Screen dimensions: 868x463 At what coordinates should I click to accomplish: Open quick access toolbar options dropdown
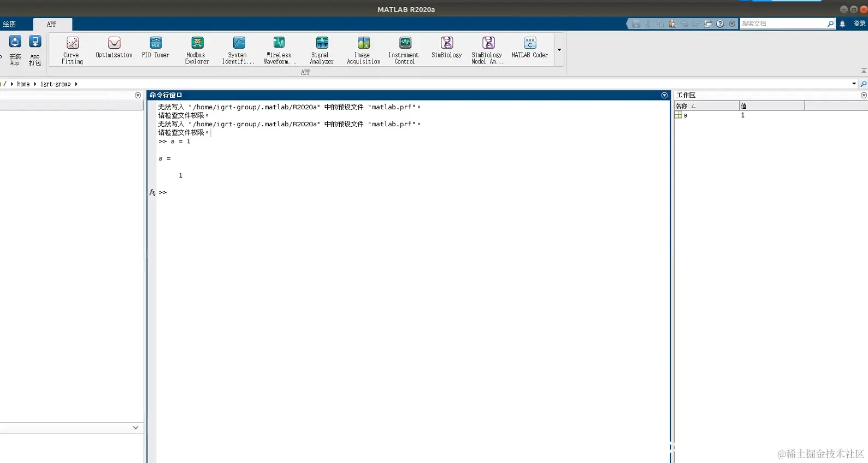point(732,24)
